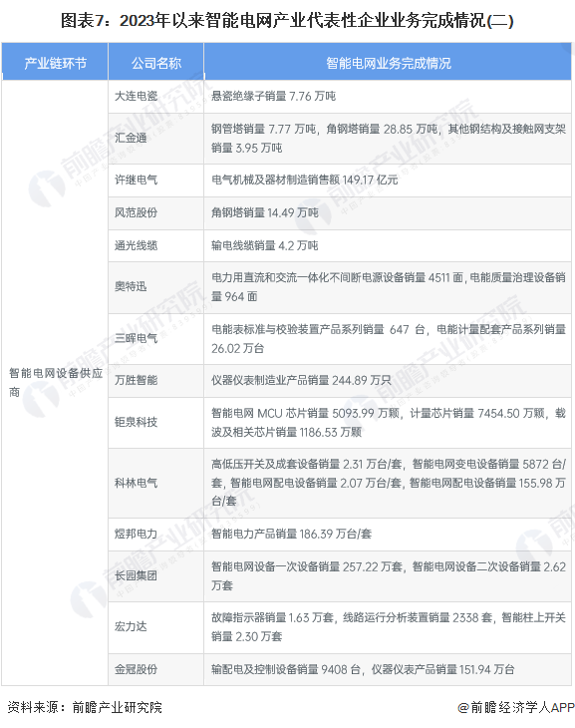Image resolution: width=575 pixels, height=728 pixels.
Task: Select the 宏力达 company cell
Action: pyautogui.click(x=155, y=627)
